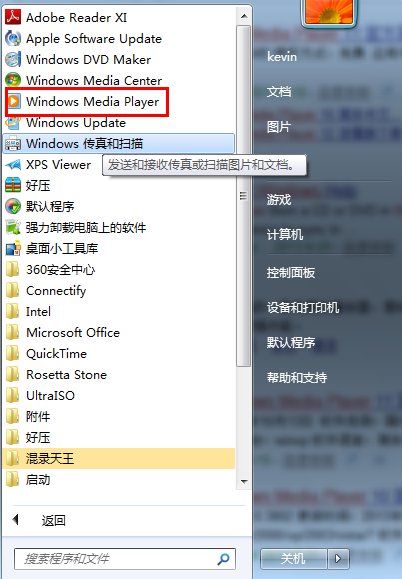Expand the 360安全中心 folder

pos(118,270)
